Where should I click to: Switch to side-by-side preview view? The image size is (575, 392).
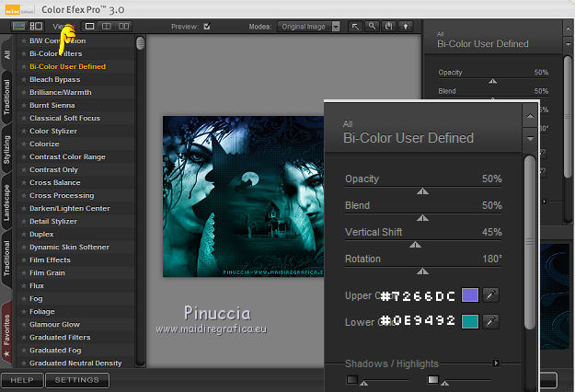pos(124,27)
